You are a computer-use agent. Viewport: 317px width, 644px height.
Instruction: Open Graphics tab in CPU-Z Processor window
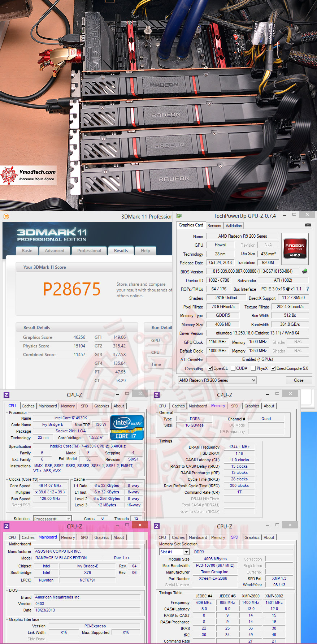click(102, 406)
